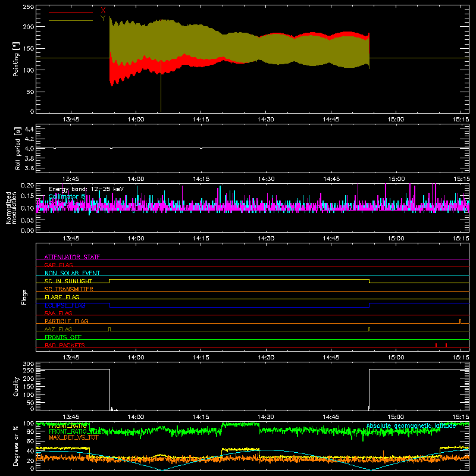Image resolution: width=476 pixels, height=476 pixels.
Task: Click the SC_TRANSMITTER flag label
Action: pyautogui.click(x=69, y=289)
